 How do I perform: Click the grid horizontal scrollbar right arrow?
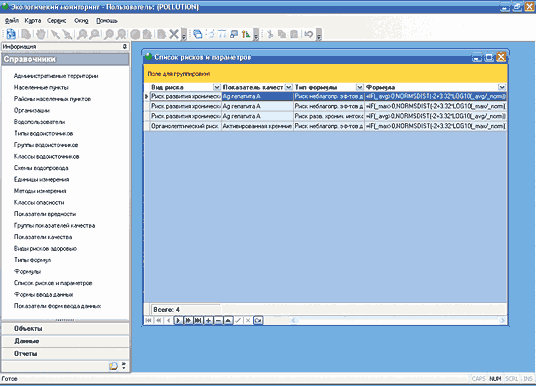502,320
